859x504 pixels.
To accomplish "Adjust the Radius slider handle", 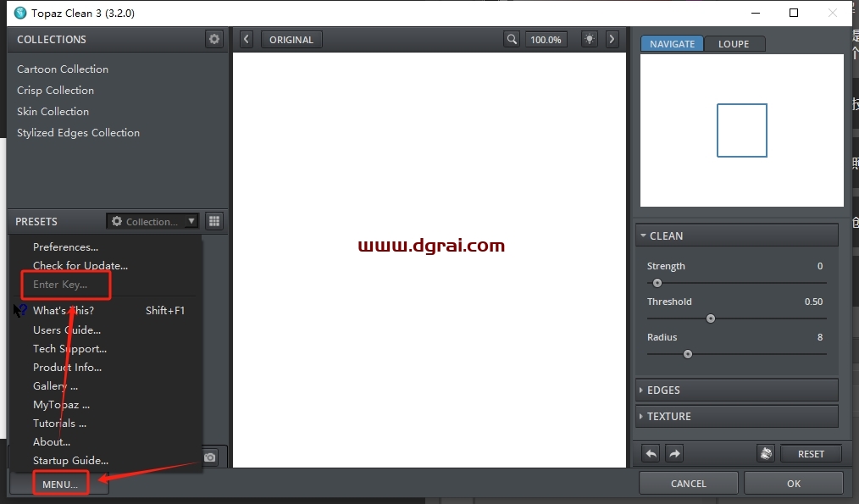I will (688, 354).
